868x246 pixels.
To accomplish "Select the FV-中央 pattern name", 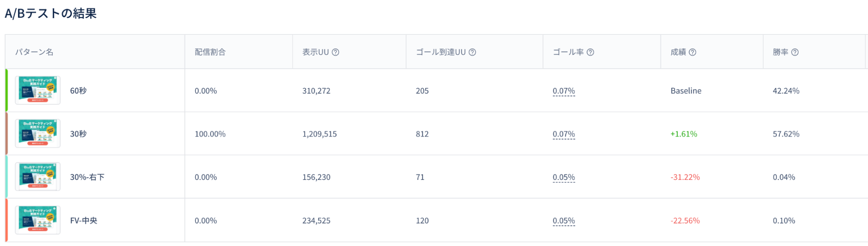I will pyautogui.click(x=84, y=221).
